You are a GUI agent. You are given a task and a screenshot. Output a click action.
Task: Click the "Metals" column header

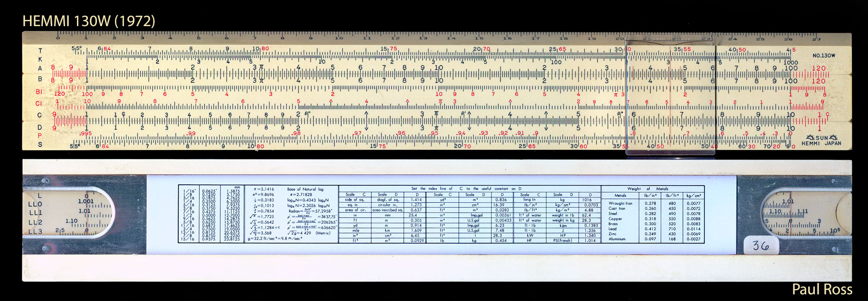click(x=620, y=195)
